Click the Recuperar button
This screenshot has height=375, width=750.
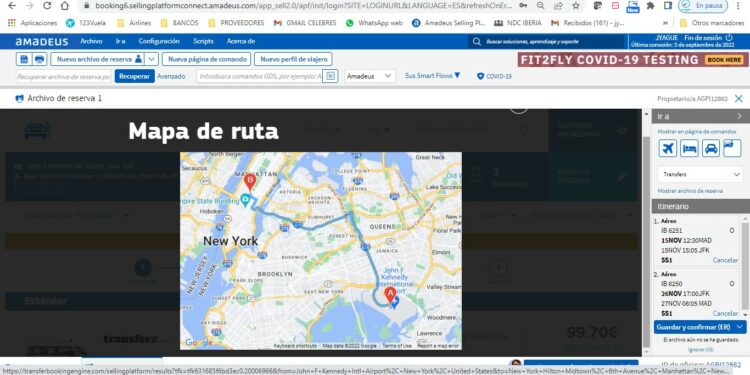134,76
